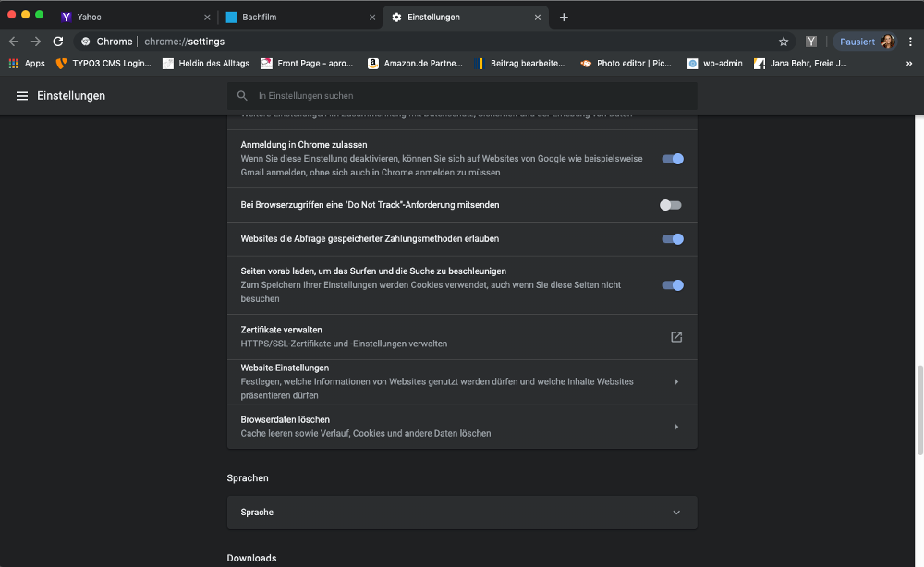Close the Bachfilm tab
924x567 pixels.
372,17
